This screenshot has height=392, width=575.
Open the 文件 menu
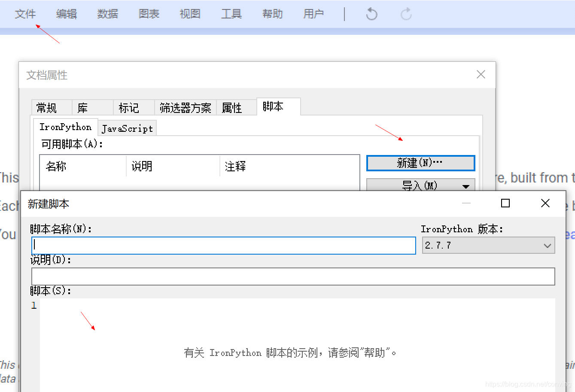pos(25,14)
